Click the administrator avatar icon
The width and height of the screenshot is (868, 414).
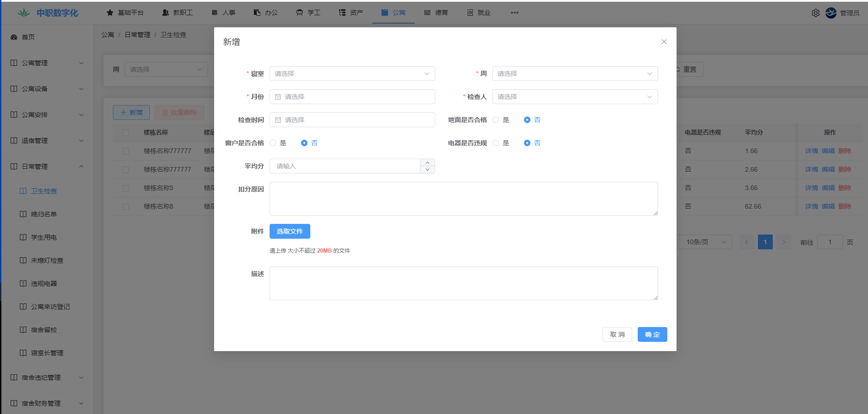831,13
